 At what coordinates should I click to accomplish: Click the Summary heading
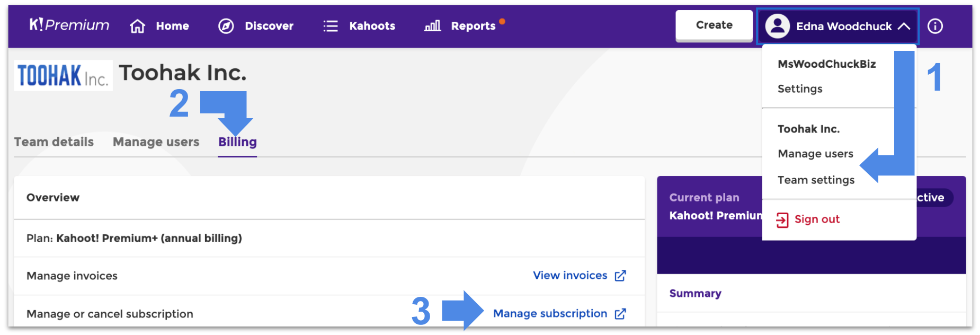(x=695, y=294)
